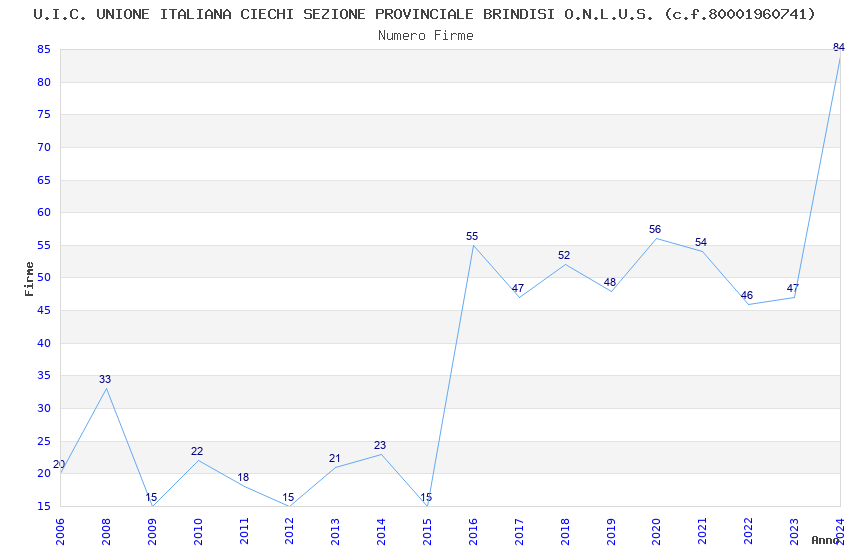Click y-axis value 25
850x550 pixels.
tap(44, 441)
